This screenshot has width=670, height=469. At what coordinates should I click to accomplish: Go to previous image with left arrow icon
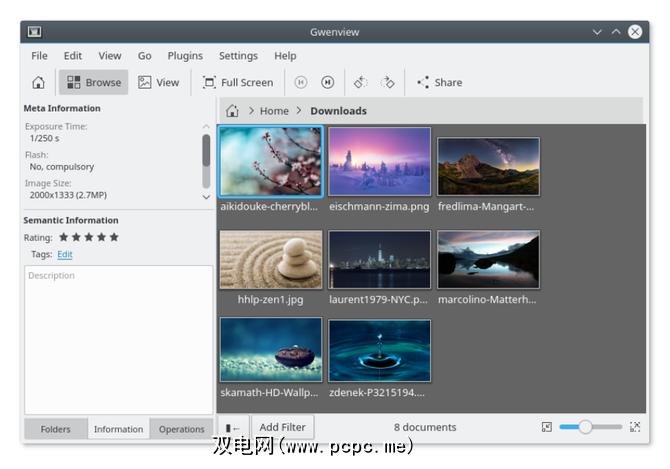[301, 83]
